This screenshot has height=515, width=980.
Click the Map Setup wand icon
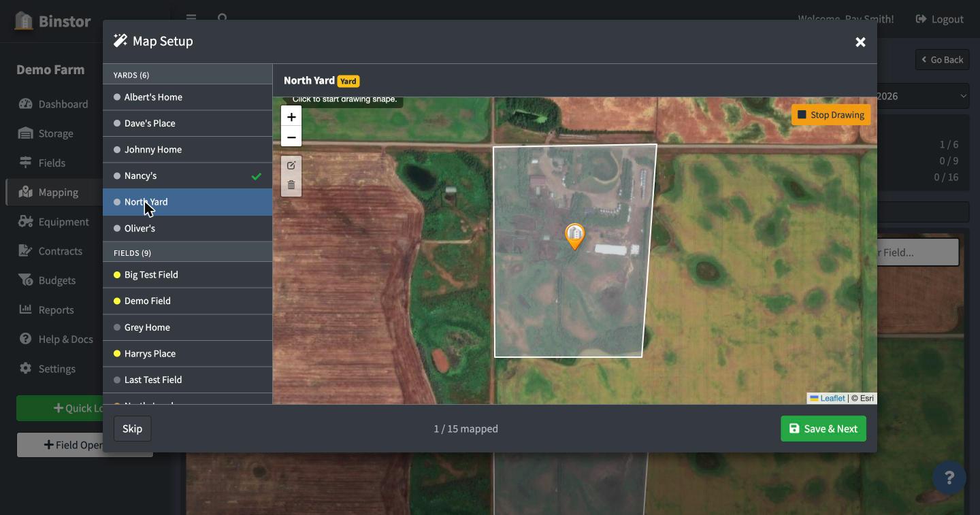[x=120, y=41]
